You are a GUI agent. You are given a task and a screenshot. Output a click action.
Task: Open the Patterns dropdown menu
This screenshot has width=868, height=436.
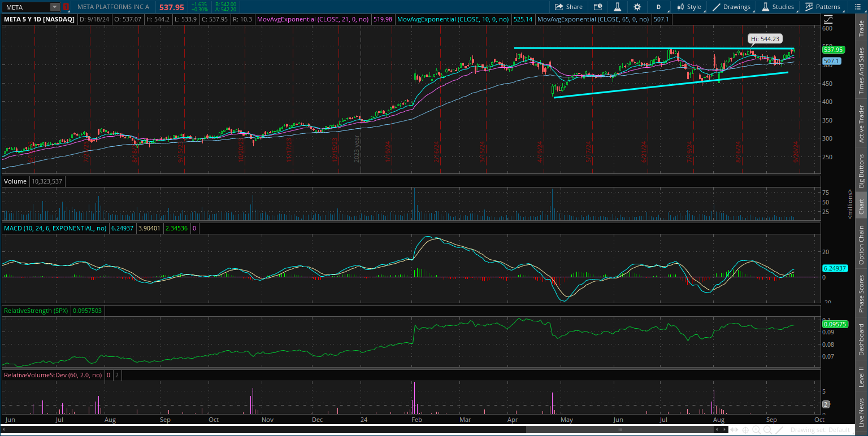823,7
